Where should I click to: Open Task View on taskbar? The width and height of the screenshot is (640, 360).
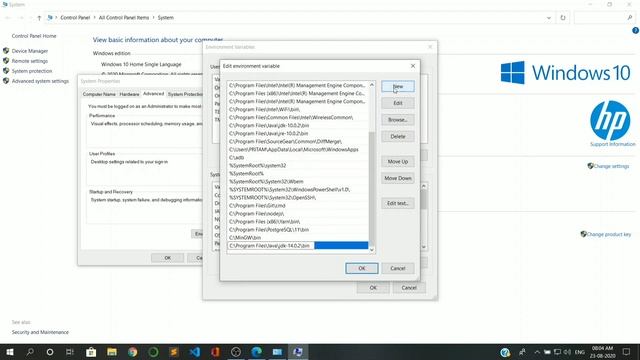pyautogui.click(x=70, y=352)
